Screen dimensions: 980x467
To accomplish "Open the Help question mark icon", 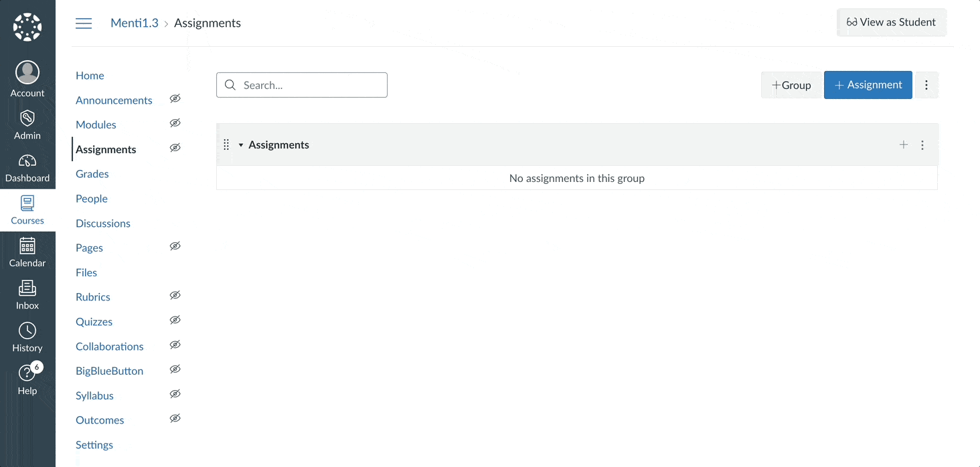I will pyautogui.click(x=26, y=373).
